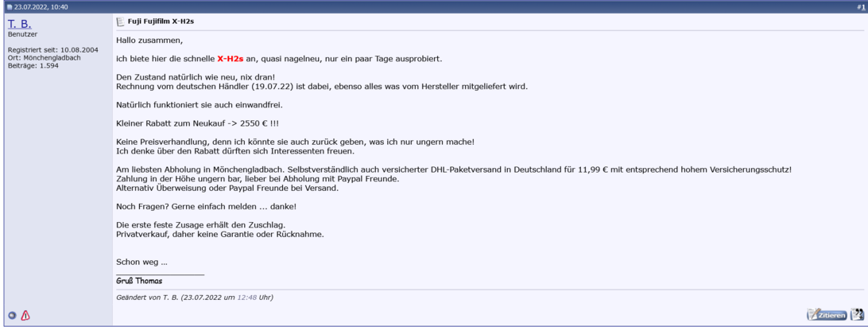The height and width of the screenshot is (327, 868).
Task: Click the Ort: Mönchengladbach line under the username
Action: (x=46, y=57)
